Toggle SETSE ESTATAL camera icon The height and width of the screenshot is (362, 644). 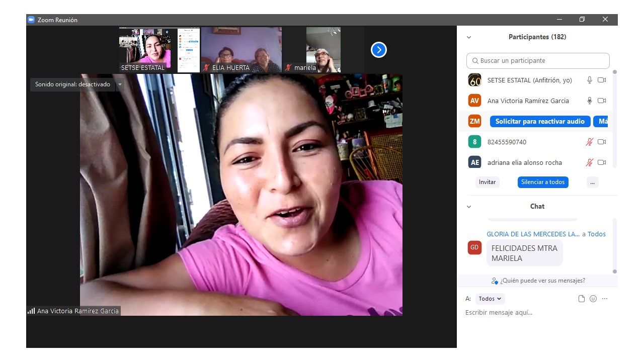tap(602, 80)
